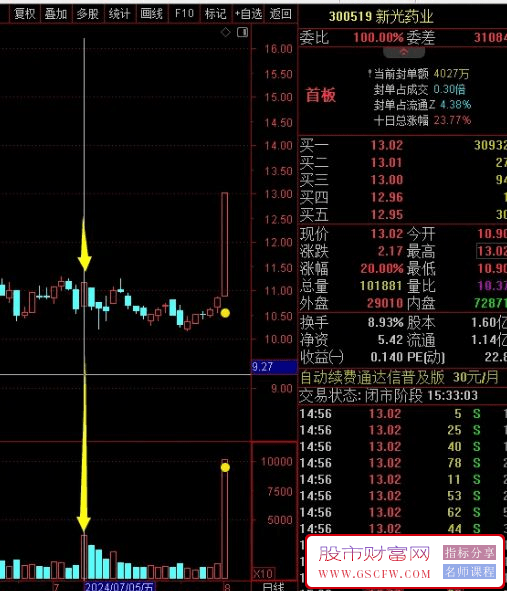Click the 买四 price 12.96

pos(386,197)
